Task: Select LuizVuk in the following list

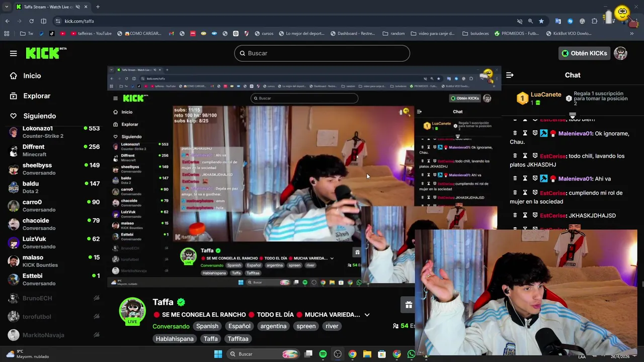Action: point(54,242)
